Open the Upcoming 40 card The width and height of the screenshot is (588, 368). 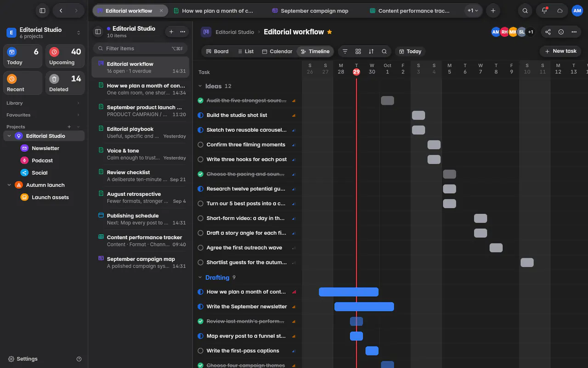tap(65, 56)
